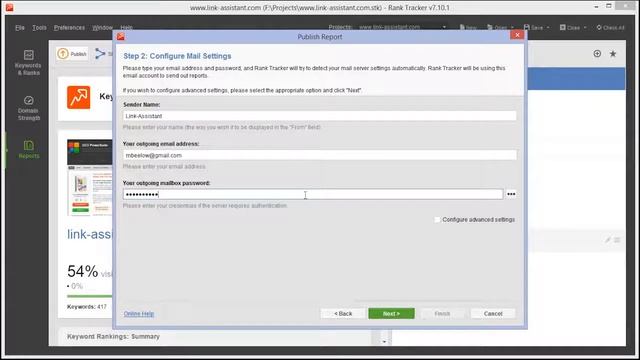Open the Window menu
This screenshot has height=360, width=640.
tap(102, 27)
